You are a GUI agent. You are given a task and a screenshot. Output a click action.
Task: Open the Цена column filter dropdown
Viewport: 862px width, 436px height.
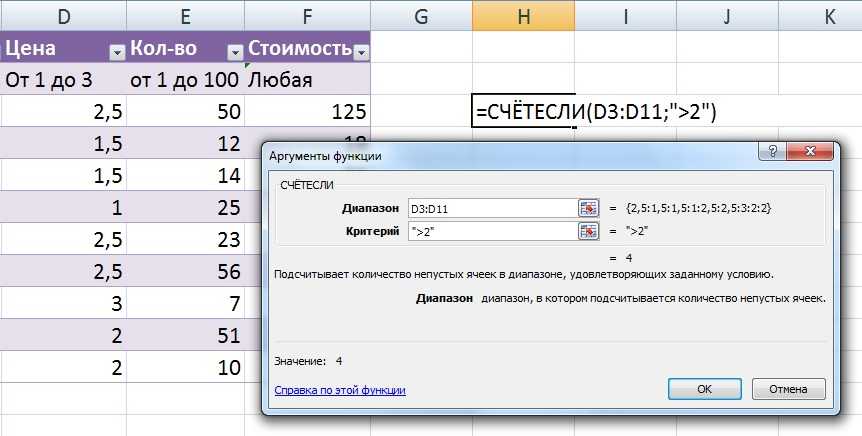tap(117, 52)
